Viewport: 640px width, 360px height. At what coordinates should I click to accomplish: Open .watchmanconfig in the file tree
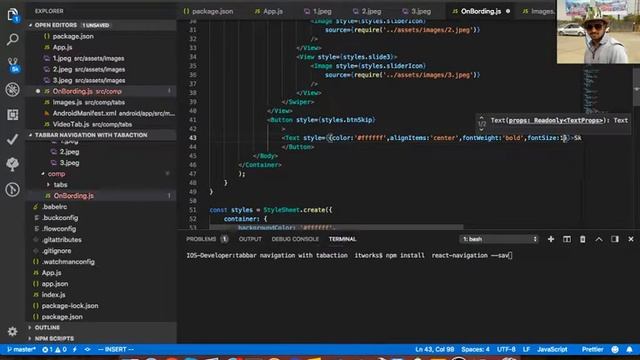coord(68,262)
